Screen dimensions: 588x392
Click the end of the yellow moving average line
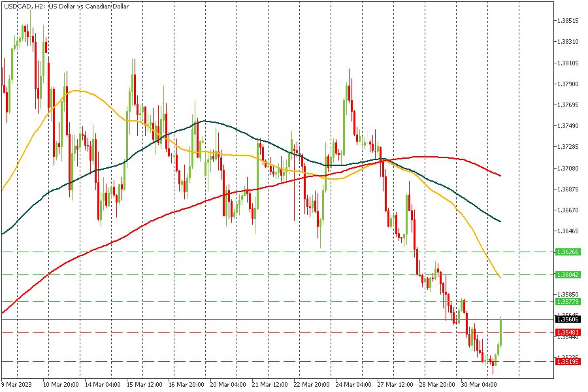[x=500, y=277]
